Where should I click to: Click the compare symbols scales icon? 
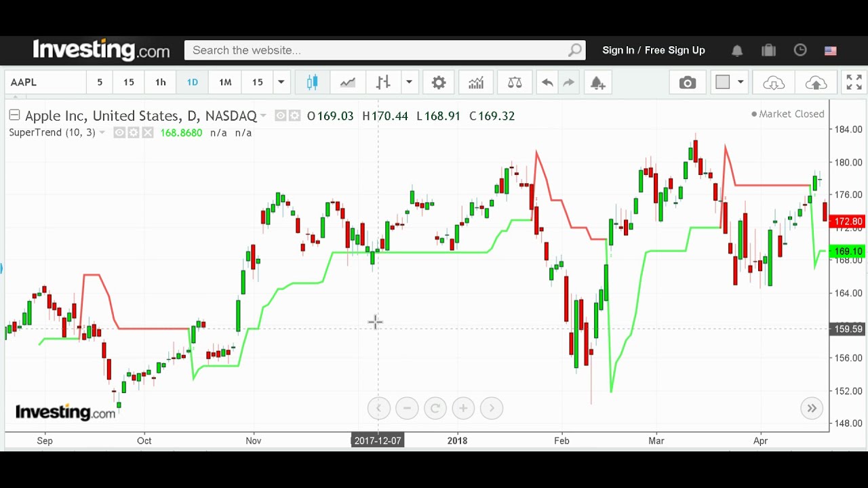(x=515, y=83)
